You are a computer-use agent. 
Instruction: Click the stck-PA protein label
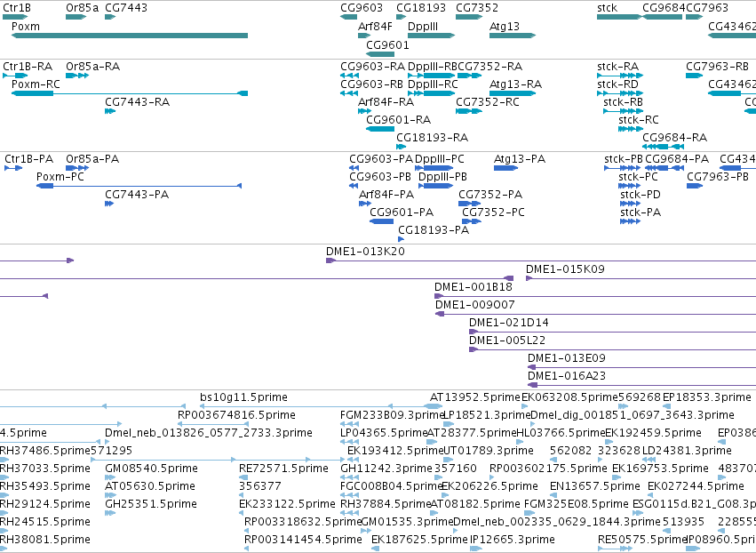point(641,212)
